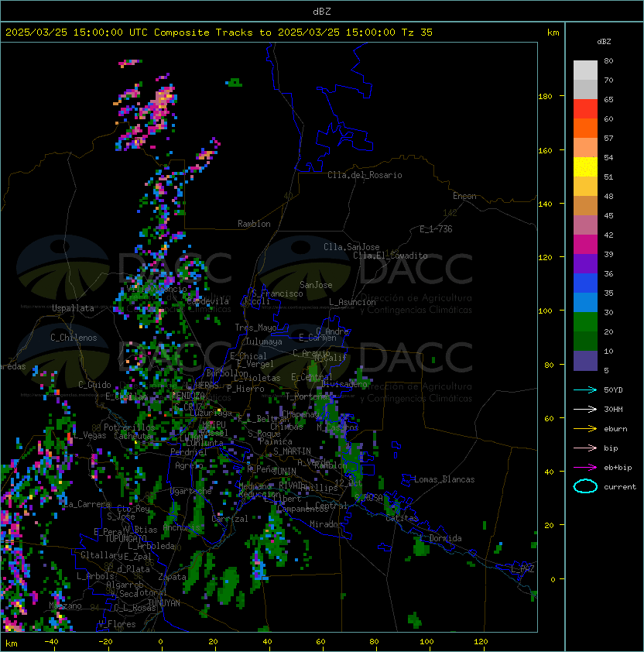Click the cyan 'current' ellipse icon
Screen dimensions: 644x652
coord(585,486)
